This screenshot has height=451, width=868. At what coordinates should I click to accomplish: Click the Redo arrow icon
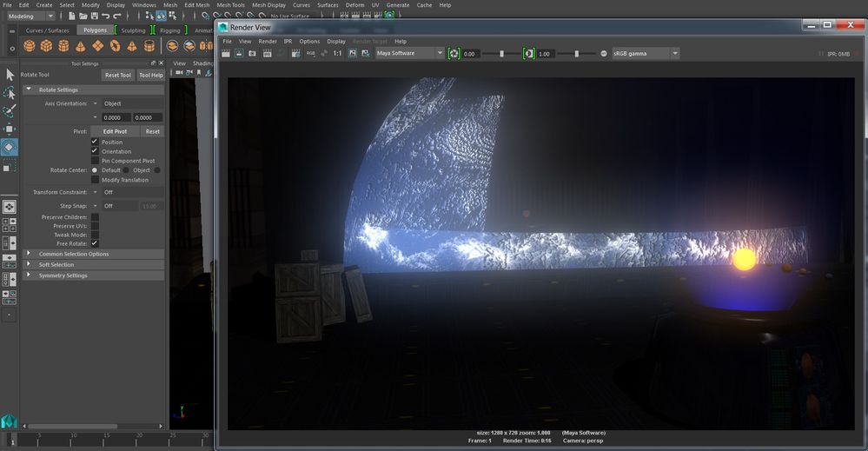coord(116,16)
